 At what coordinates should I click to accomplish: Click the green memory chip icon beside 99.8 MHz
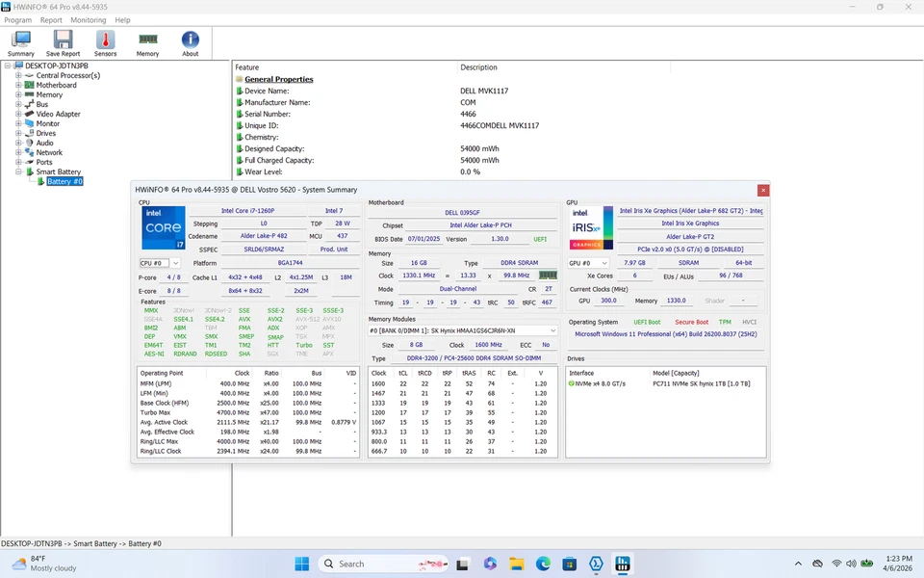(x=548, y=276)
